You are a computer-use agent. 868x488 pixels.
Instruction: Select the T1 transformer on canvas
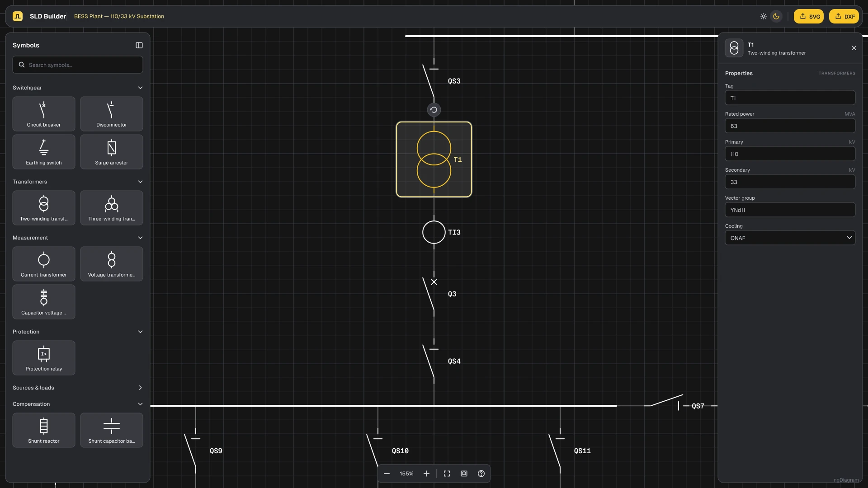434,160
